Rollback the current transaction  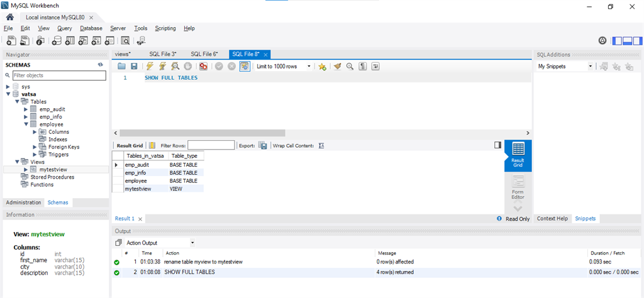pyautogui.click(x=231, y=66)
